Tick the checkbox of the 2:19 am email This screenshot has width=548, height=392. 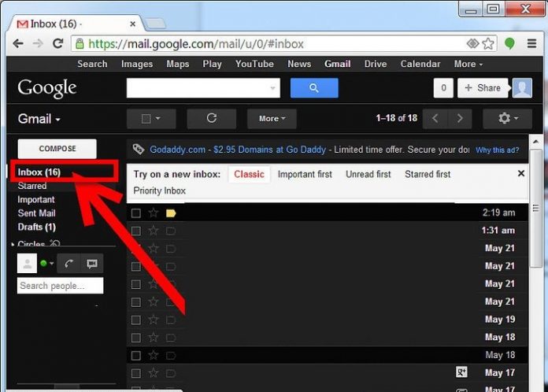click(136, 213)
